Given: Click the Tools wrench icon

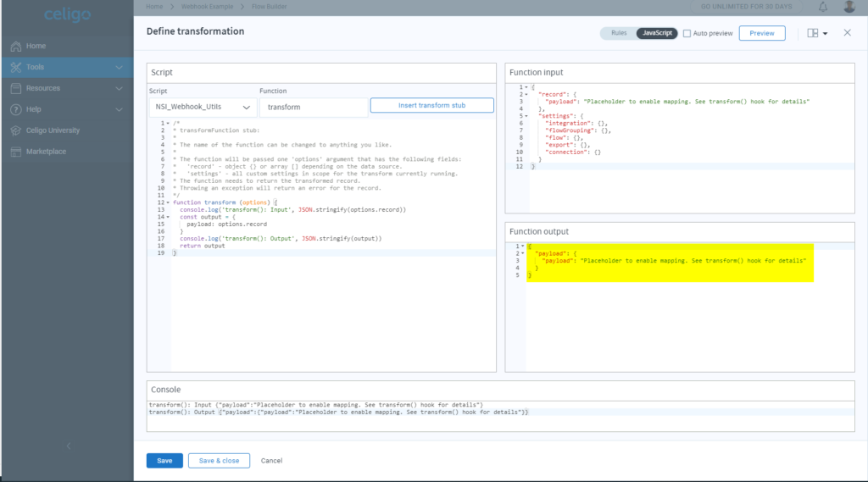Looking at the screenshot, I should coord(16,67).
